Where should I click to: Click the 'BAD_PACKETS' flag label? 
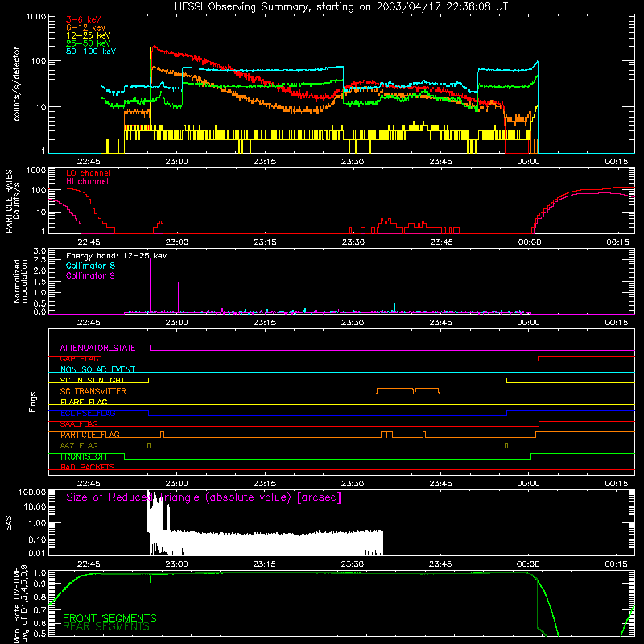tap(88, 468)
